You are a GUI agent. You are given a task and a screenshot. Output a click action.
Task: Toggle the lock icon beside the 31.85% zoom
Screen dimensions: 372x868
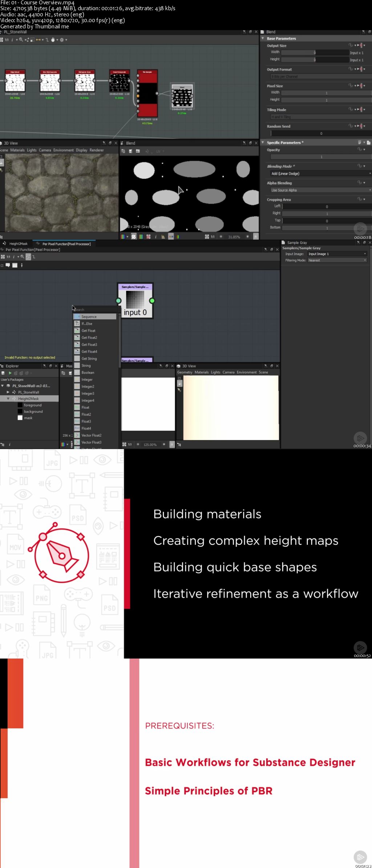pos(256,237)
